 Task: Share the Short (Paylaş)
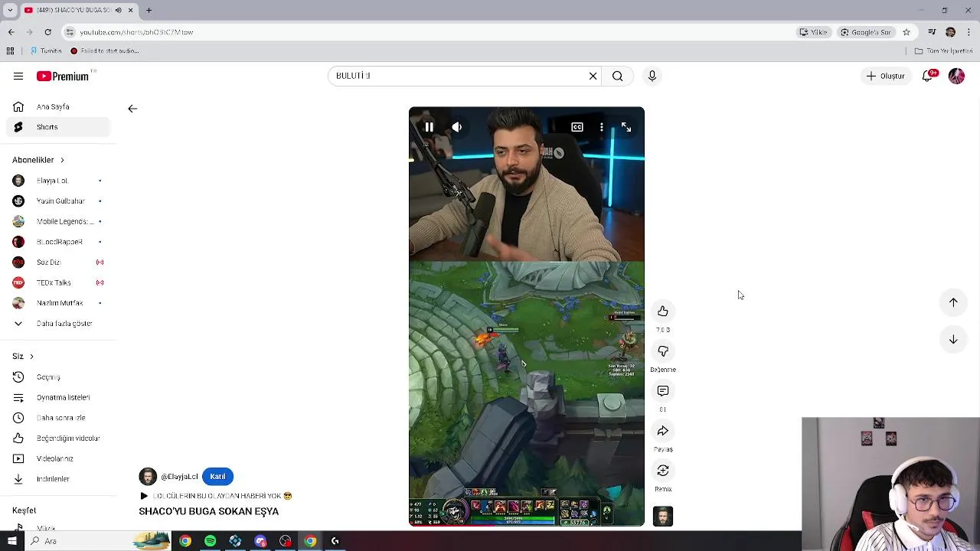click(x=663, y=431)
